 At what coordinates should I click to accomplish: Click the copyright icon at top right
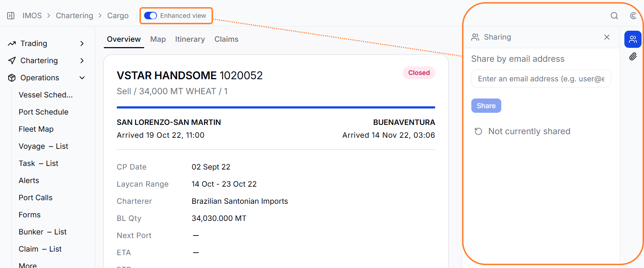click(x=633, y=16)
